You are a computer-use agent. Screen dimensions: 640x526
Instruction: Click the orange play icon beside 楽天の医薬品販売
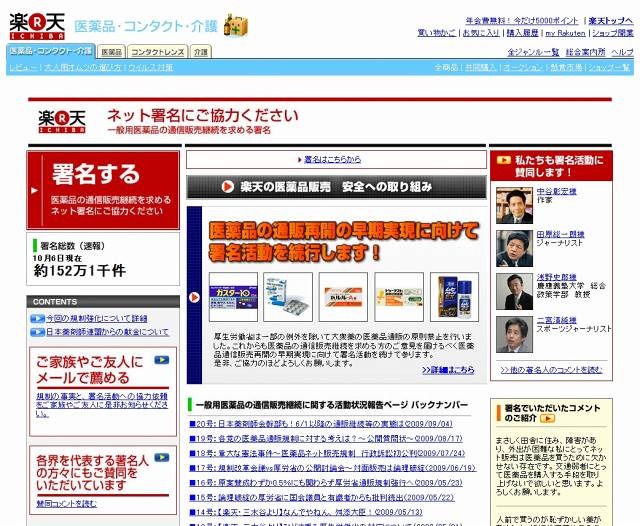pyautogui.click(x=227, y=187)
